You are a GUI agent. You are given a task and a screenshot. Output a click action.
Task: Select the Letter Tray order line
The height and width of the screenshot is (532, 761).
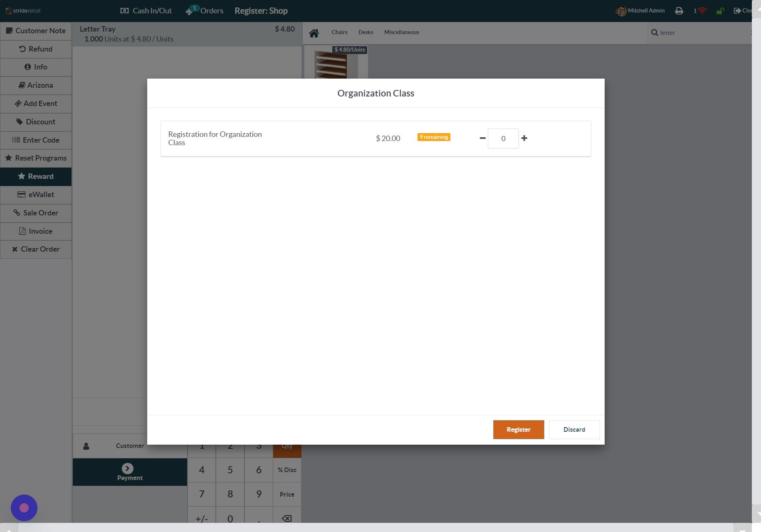(x=187, y=34)
